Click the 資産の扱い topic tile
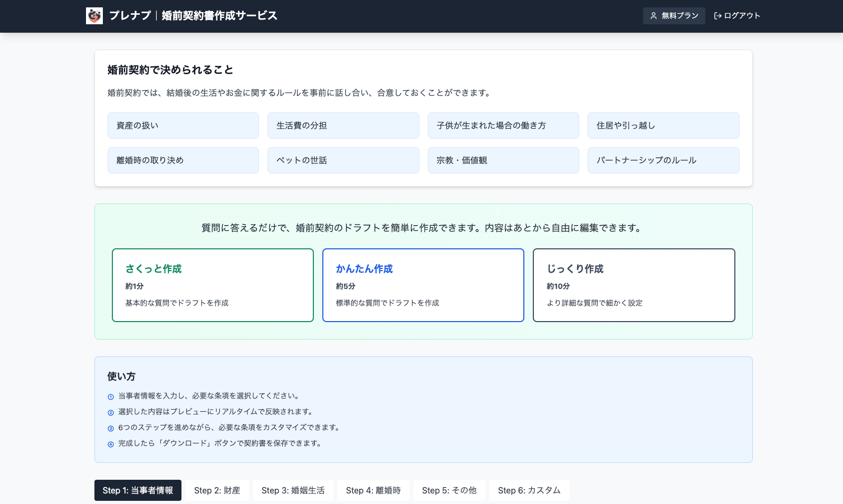Image resolution: width=843 pixels, height=504 pixels. [183, 125]
